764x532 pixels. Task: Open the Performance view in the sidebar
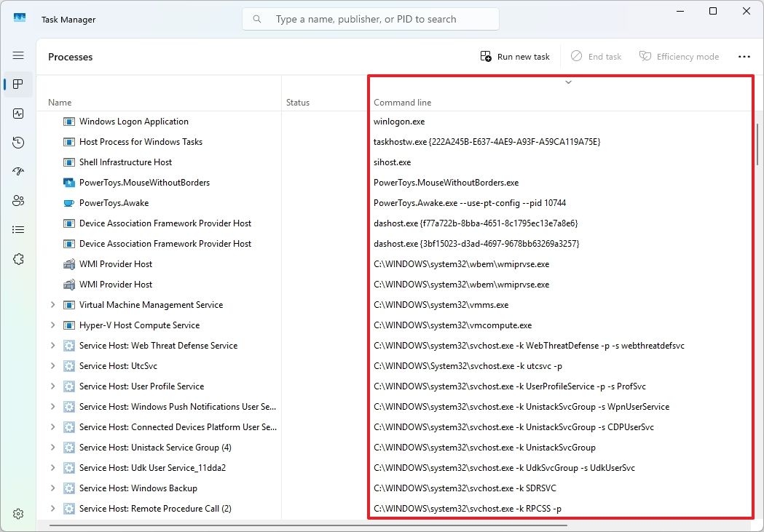click(x=18, y=114)
